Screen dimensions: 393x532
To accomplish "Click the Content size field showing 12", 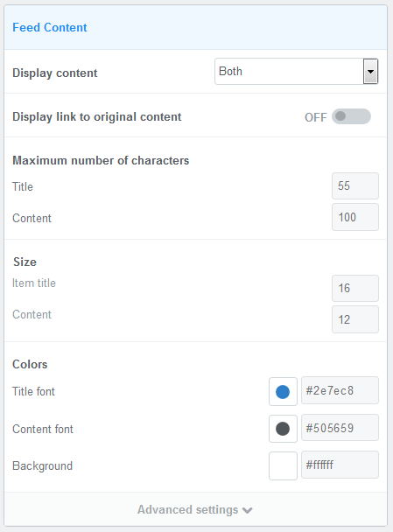I will point(355,319).
